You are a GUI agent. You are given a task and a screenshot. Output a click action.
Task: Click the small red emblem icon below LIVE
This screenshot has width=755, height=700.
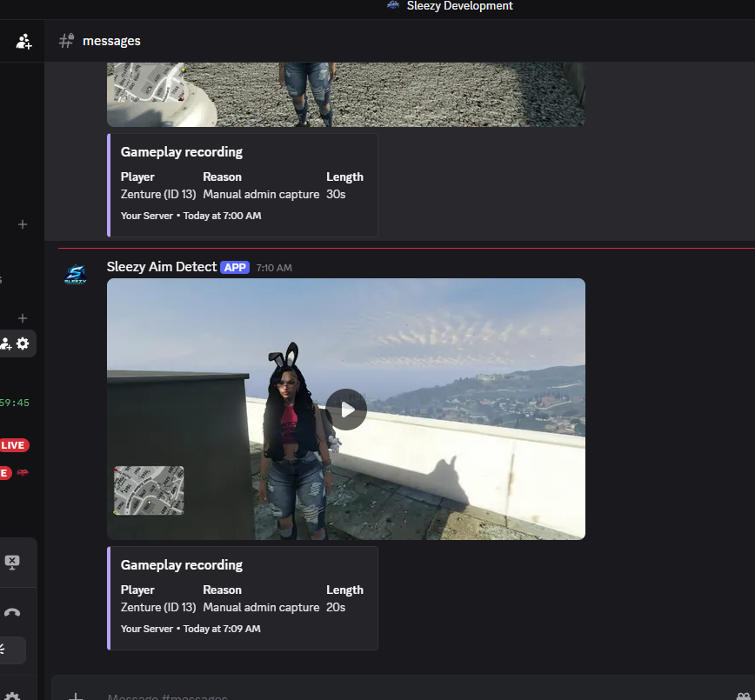tap(23, 473)
